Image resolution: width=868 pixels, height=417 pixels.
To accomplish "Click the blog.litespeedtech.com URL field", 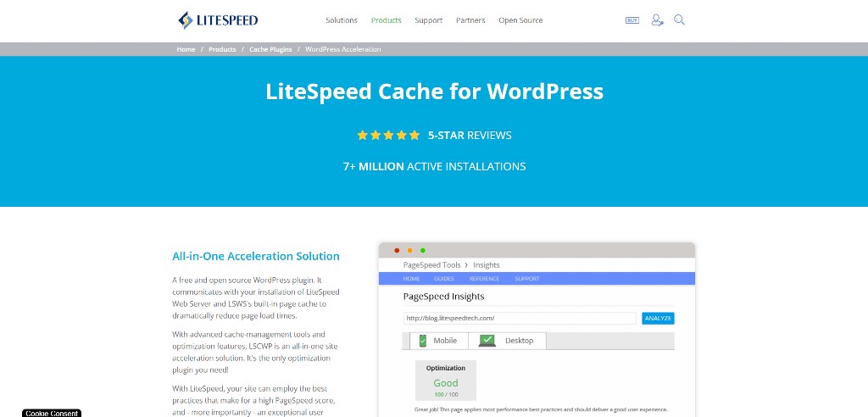I will (x=520, y=319).
